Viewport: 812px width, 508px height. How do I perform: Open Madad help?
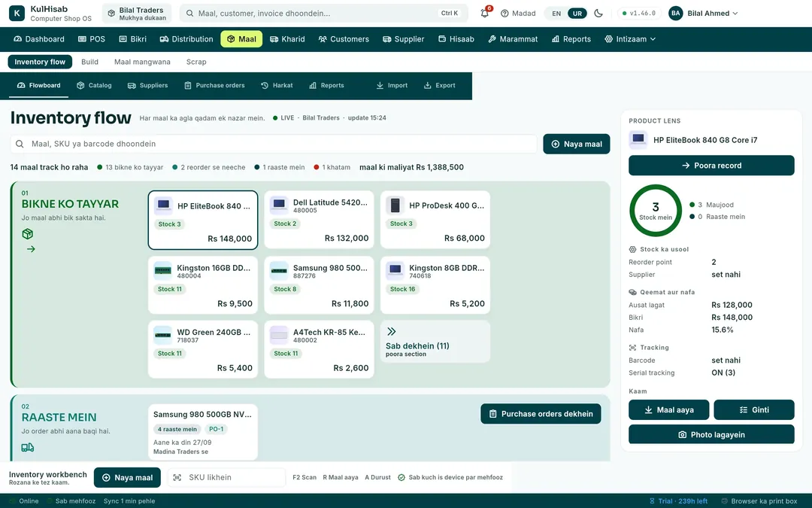(518, 14)
